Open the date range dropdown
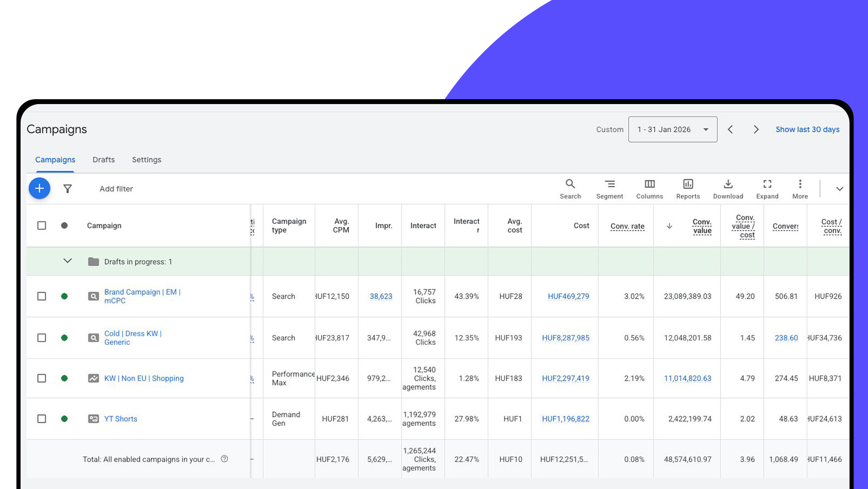The height and width of the screenshot is (489, 868). click(672, 130)
